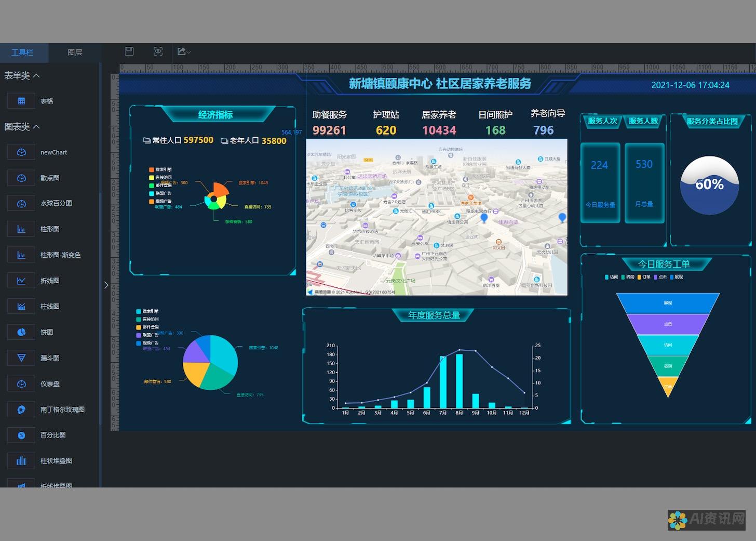The width and height of the screenshot is (756, 541).
Task: Select the 服务分类占比图 header
Action: coord(712,122)
